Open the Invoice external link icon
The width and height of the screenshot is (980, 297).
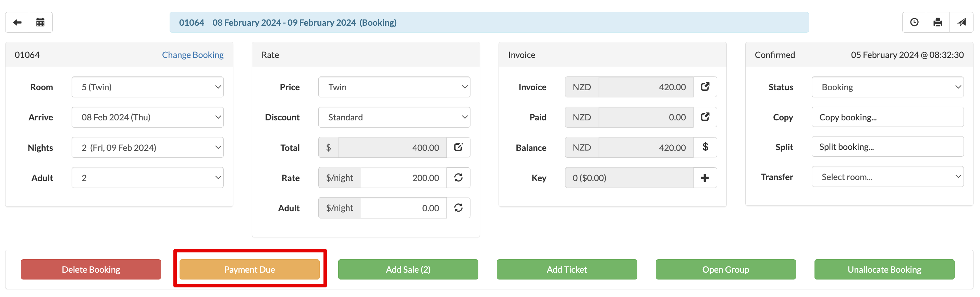[705, 87]
